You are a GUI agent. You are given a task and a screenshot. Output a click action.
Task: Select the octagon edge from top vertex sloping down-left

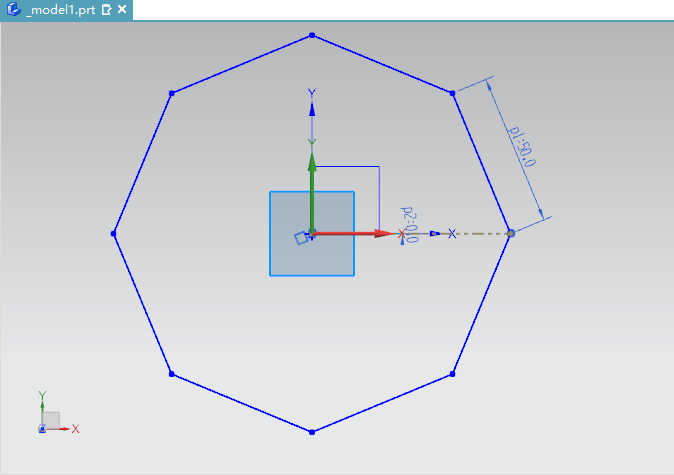click(242, 64)
